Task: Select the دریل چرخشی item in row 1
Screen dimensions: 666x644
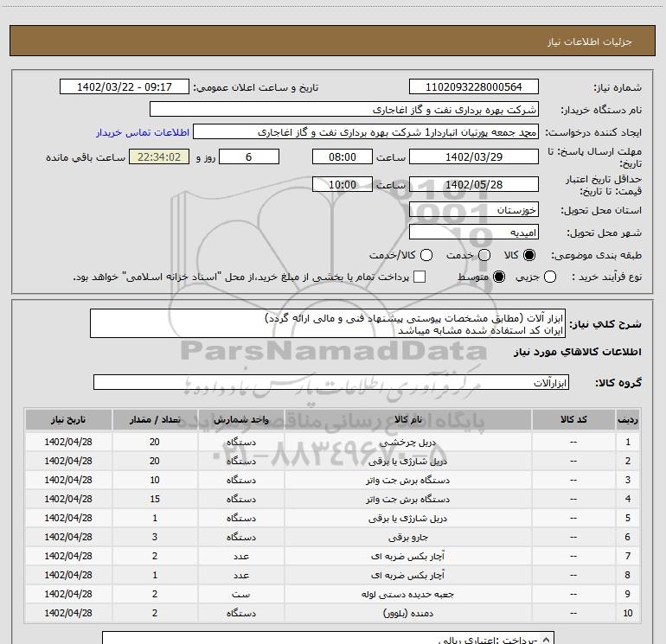Action: point(407,443)
